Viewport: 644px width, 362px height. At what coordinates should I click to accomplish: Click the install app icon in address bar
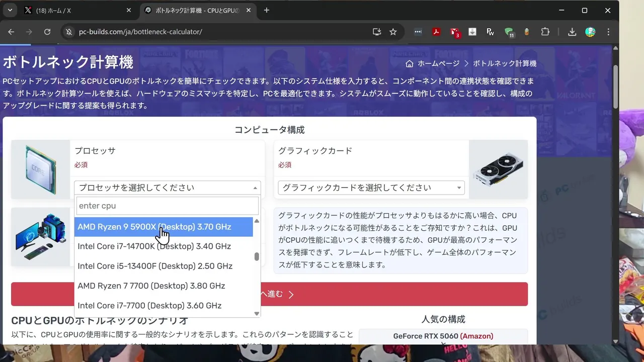pyautogui.click(x=377, y=32)
